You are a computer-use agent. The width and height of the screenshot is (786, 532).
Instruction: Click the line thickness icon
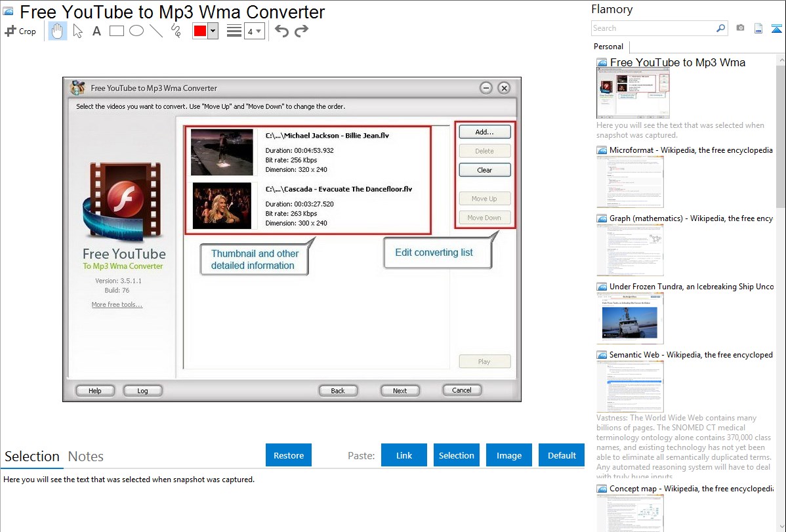coord(234,31)
